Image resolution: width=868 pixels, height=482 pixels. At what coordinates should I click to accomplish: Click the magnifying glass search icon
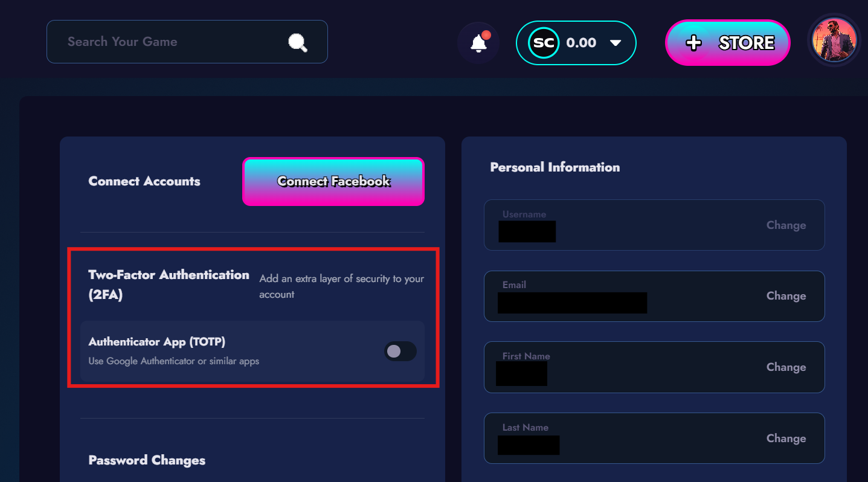(298, 42)
